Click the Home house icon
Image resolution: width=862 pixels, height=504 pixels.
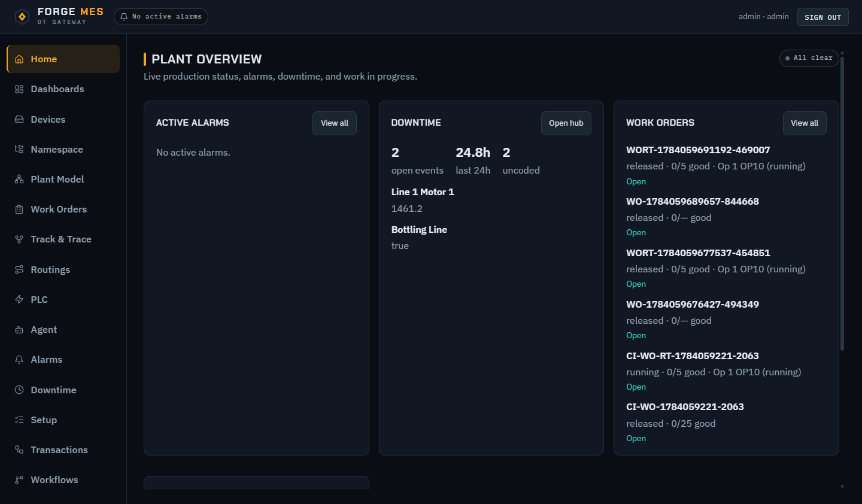(x=19, y=59)
